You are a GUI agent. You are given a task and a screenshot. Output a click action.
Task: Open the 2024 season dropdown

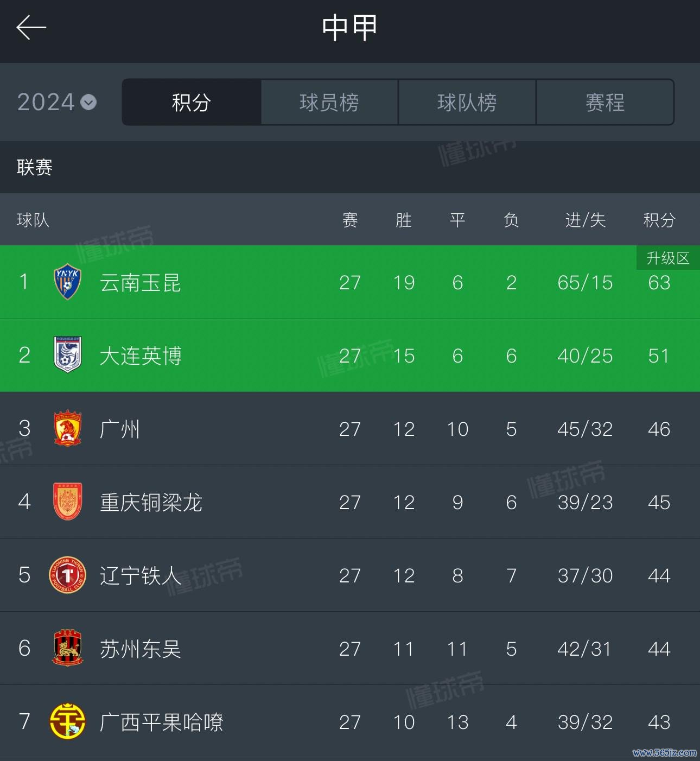pyautogui.click(x=57, y=102)
